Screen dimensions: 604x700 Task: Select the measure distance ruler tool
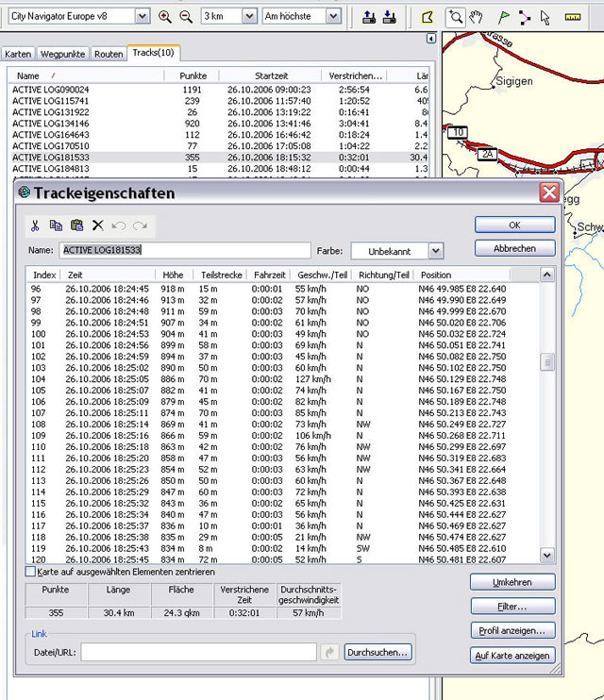click(x=573, y=17)
